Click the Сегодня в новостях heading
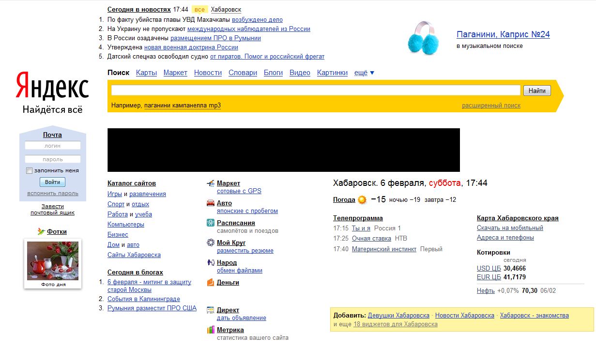 click(x=139, y=9)
